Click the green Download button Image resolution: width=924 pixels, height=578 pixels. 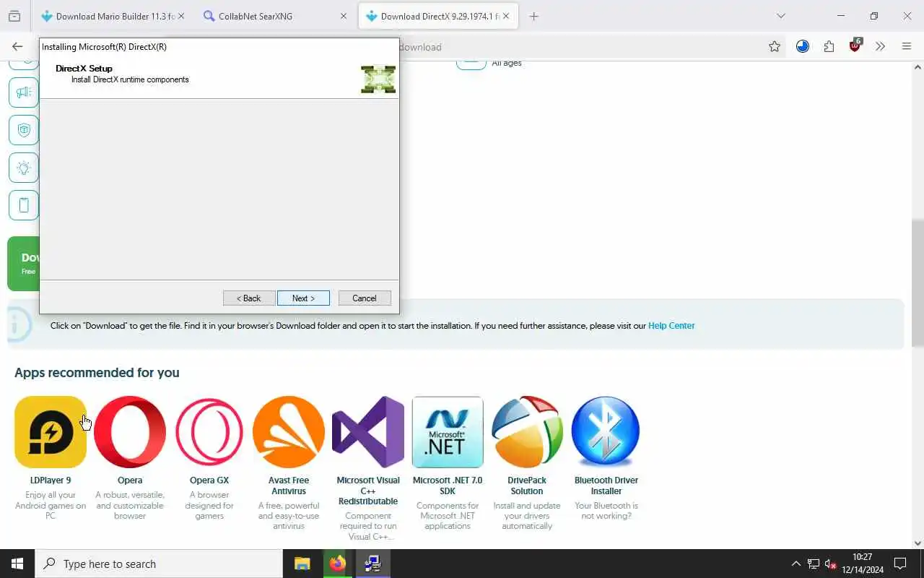coord(23,264)
